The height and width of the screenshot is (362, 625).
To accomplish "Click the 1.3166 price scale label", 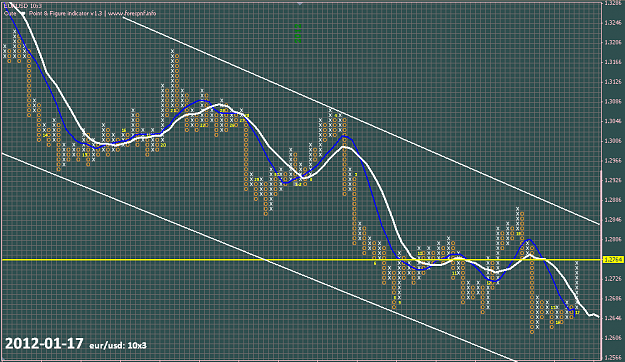I will (x=613, y=62).
